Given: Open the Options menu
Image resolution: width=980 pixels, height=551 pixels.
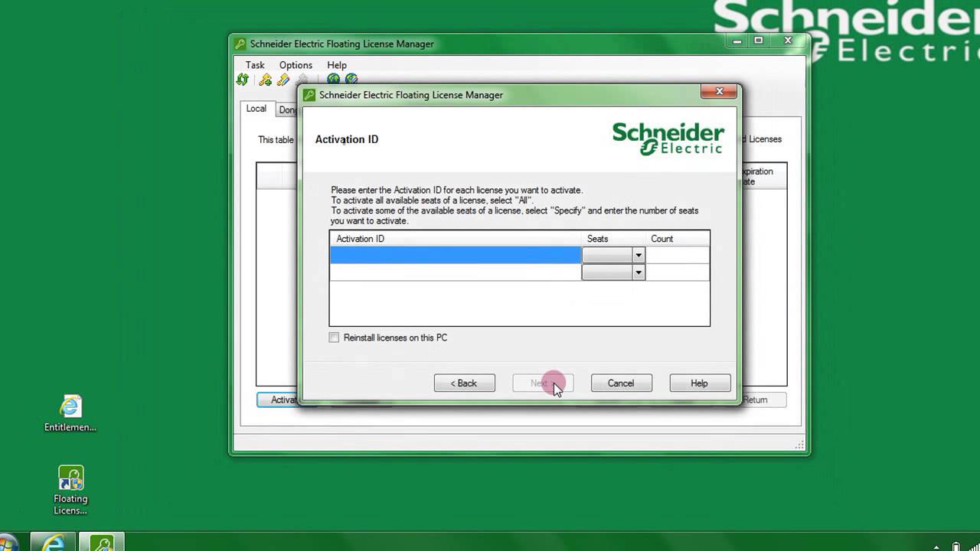Looking at the screenshot, I should pyautogui.click(x=296, y=65).
